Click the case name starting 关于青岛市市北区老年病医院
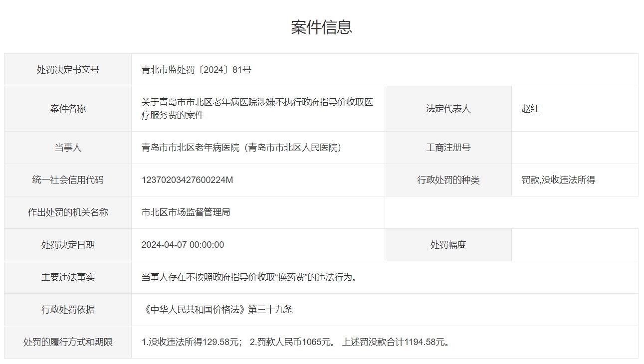 257,109
